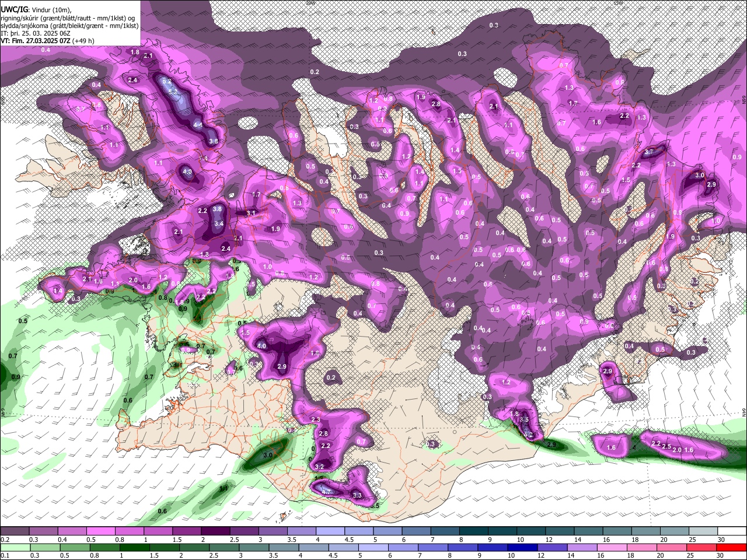Click the 'slydda/snjókoma (grátt/bleikt/grænt' description line
This screenshot has width=747, height=560.
pyautogui.click(x=69, y=26)
